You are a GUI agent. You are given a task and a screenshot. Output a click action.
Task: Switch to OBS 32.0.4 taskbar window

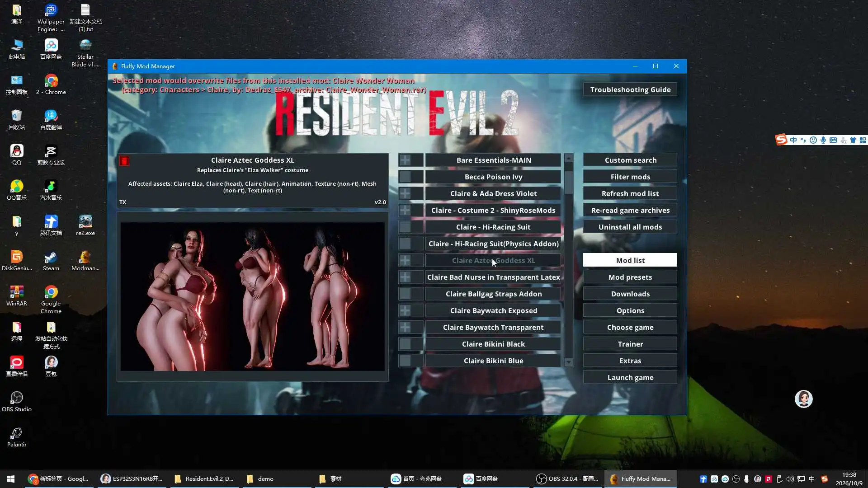pos(567,479)
